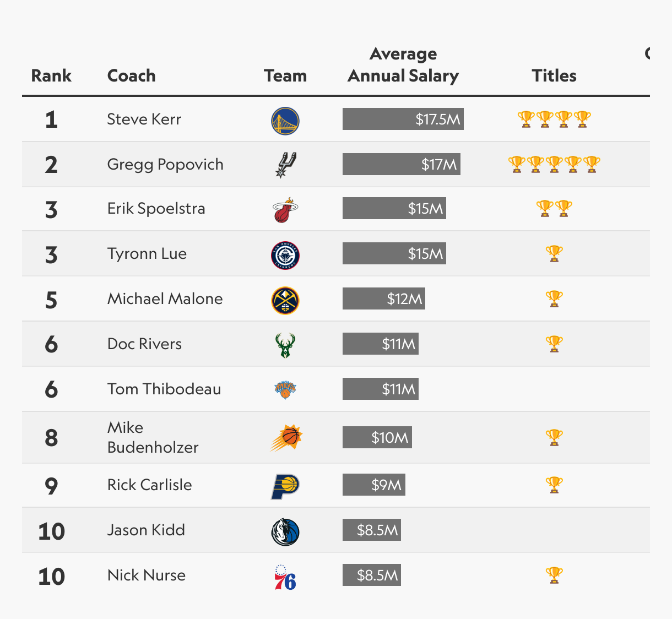
Task: Click the Denver Nuggets logo
Action: click(285, 301)
